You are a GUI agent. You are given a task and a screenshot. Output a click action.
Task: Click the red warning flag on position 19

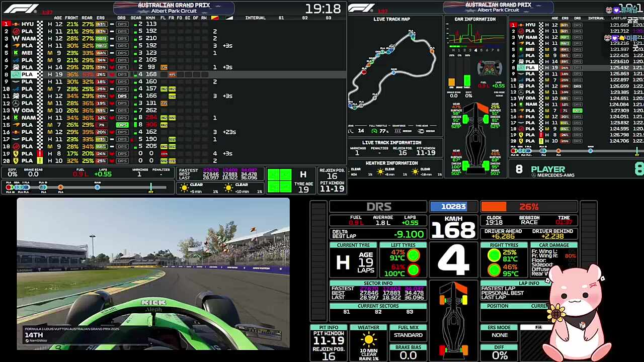tap(39, 154)
